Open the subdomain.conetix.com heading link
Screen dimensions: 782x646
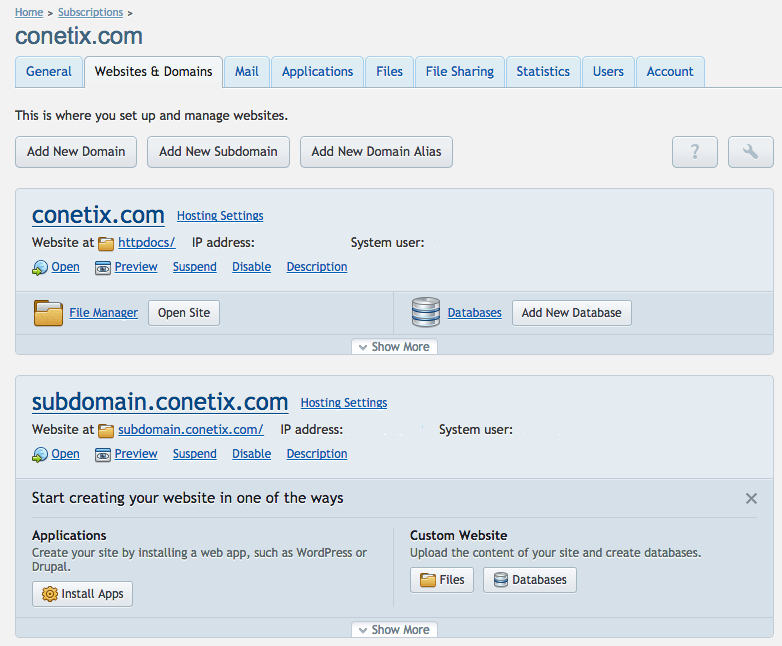[x=160, y=402]
